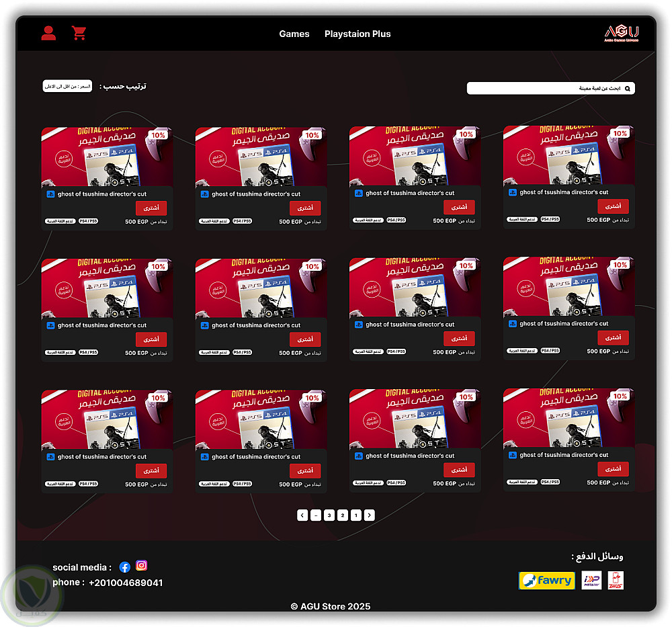Go to page 1 in pagination
Screen dimensions: 672x627
(x=356, y=515)
